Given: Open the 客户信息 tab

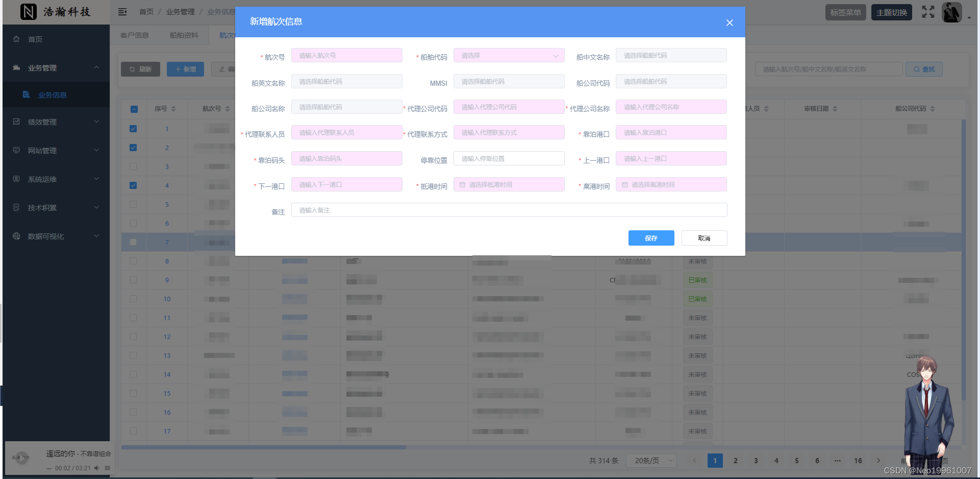Looking at the screenshot, I should pos(134,34).
